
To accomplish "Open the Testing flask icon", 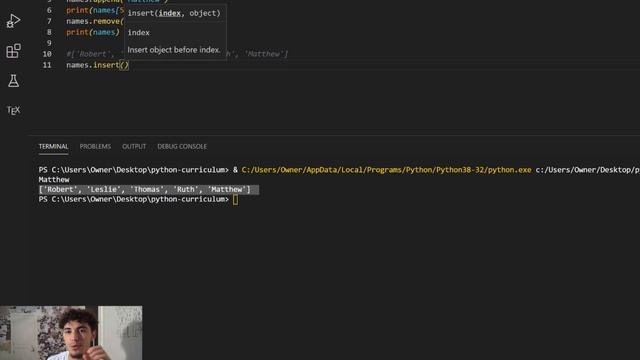I will [13, 81].
